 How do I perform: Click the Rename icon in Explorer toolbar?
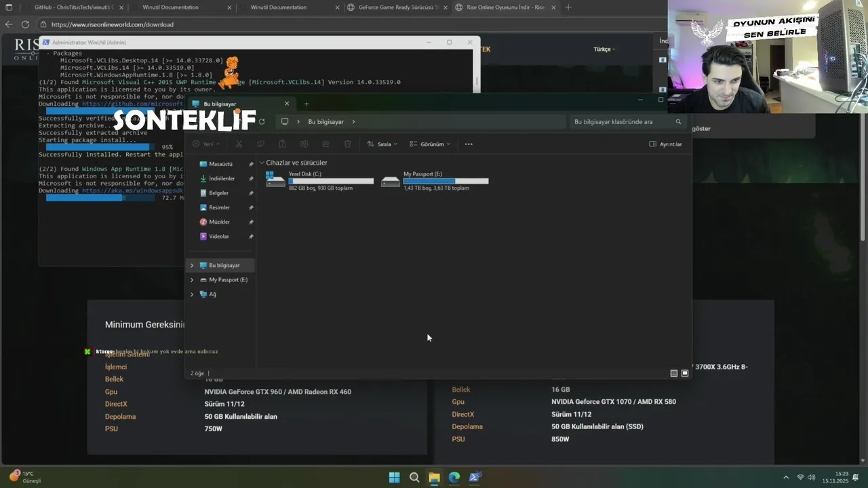pos(304,144)
